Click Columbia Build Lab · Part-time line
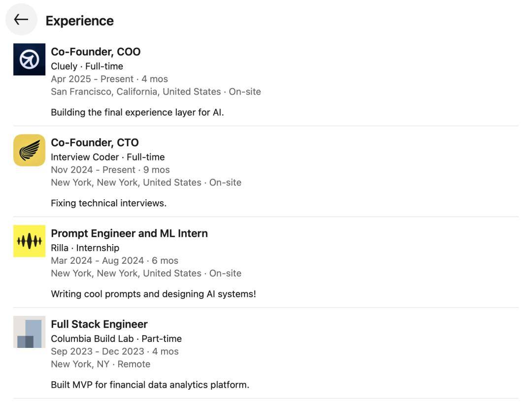 (x=116, y=339)
